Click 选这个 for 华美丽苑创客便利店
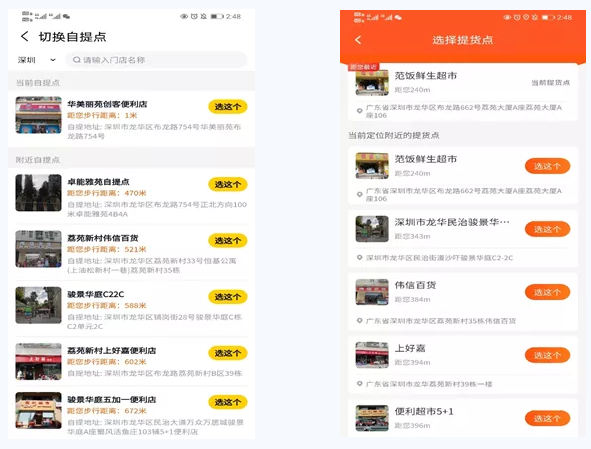The width and height of the screenshot is (591, 449). pyautogui.click(x=228, y=107)
